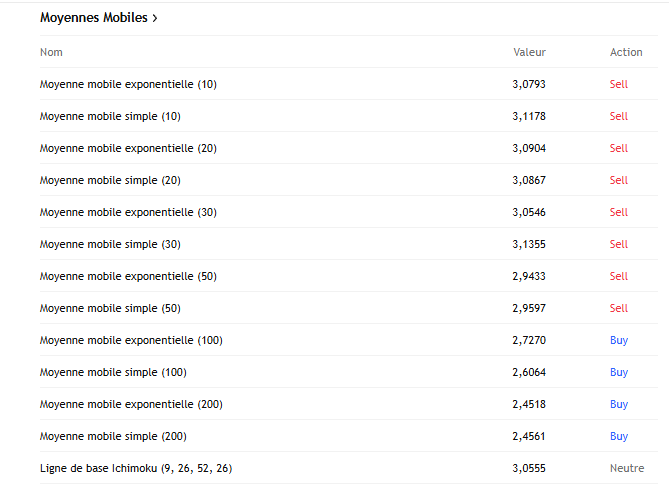Select Moyenne mobile simple (10) row
Image resolution: width=669 pixels, height=485 pixels.
click(110, 116)
